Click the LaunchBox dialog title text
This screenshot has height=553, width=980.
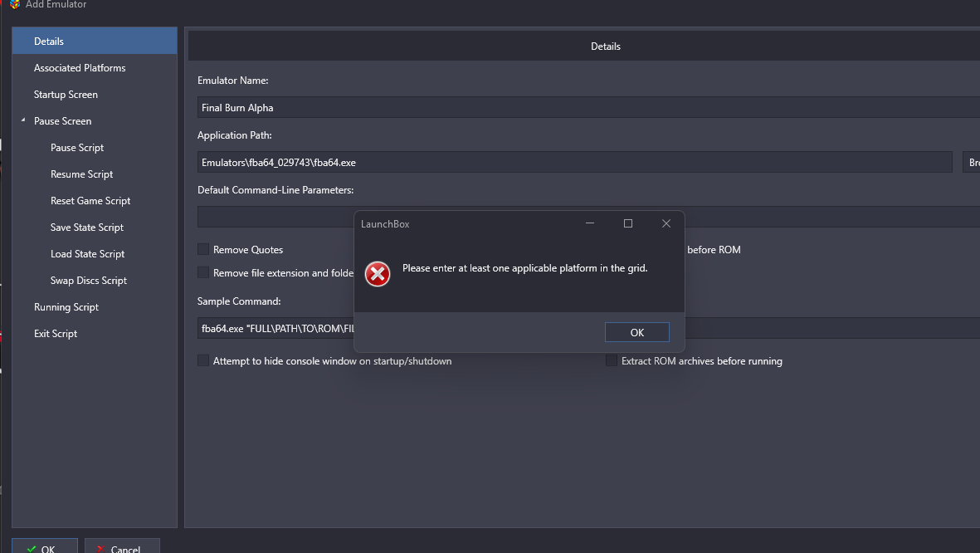click(x=385, y=224)
